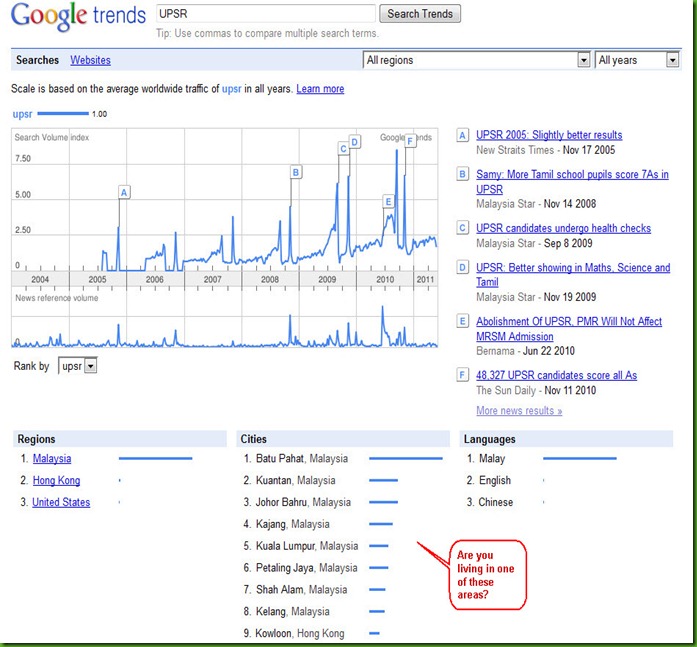Click the 2010 label on chart timeline
The image size is (697, 647).
point(385,280)
